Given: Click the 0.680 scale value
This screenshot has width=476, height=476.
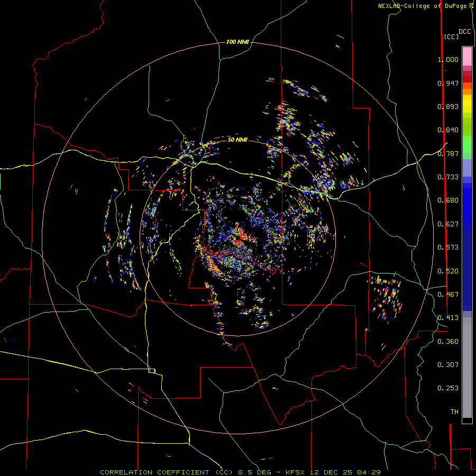Looking at the screenshot, I should point(448,200).
